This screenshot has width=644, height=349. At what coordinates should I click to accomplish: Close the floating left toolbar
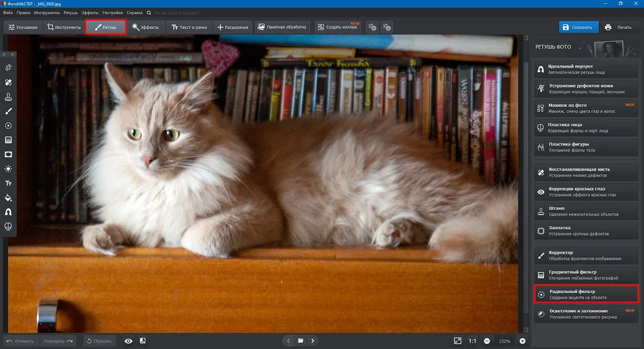(x=5, y=54)
